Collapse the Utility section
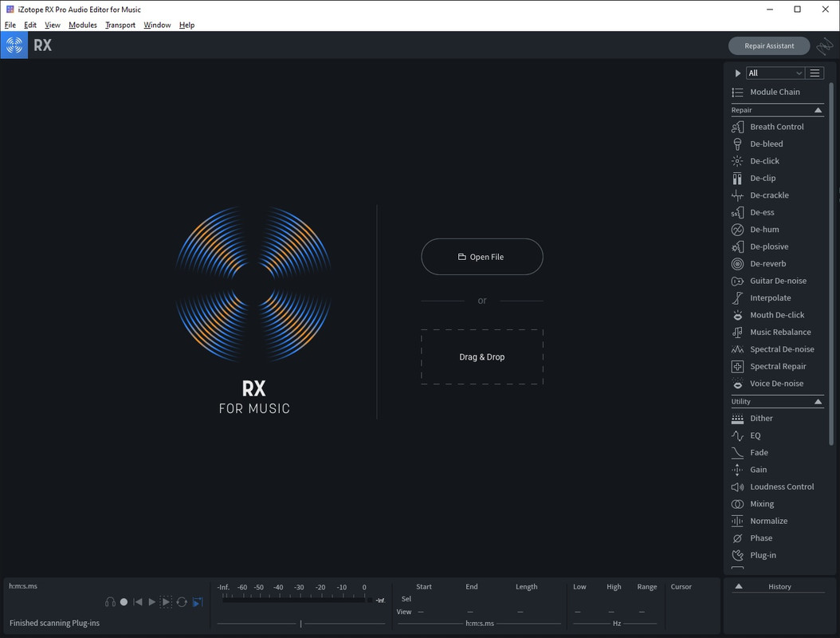Screen dimensions: 840x638 818,402
